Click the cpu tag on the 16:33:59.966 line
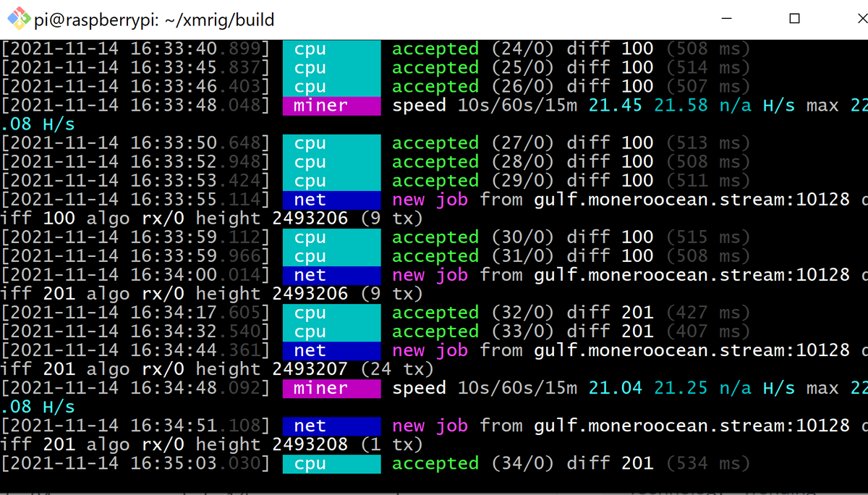 pos(331,256)
